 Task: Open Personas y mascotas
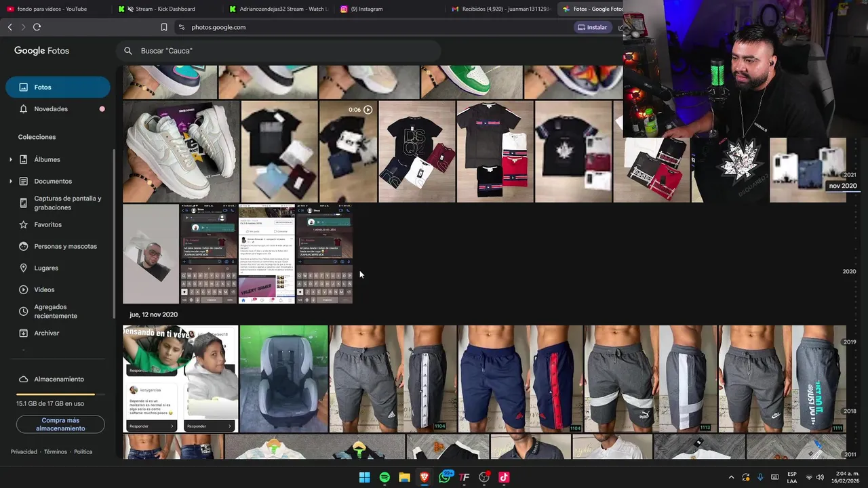[x=65, y=247]
